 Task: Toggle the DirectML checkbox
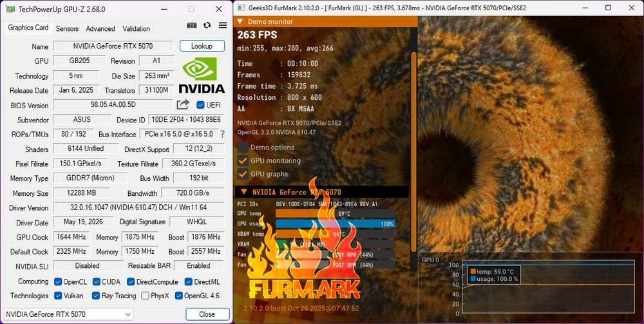(x=189, y=281)
